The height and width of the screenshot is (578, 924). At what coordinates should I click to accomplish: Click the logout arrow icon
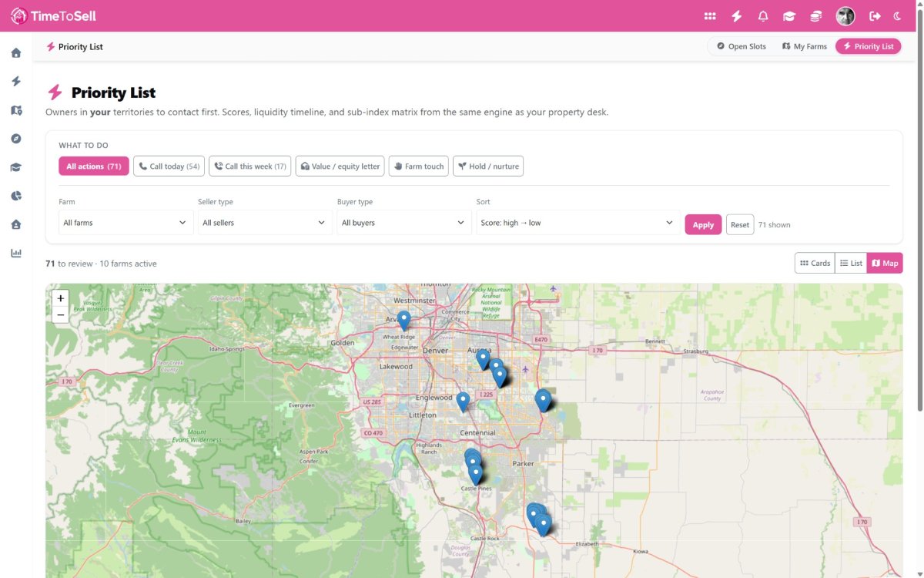click(x=875, y=16)
